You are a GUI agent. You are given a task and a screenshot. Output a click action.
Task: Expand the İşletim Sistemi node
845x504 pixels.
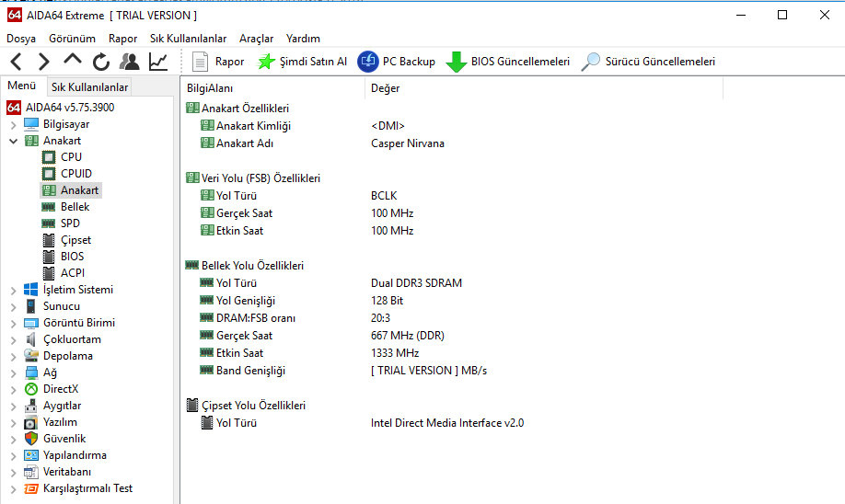tap(14, 291)
